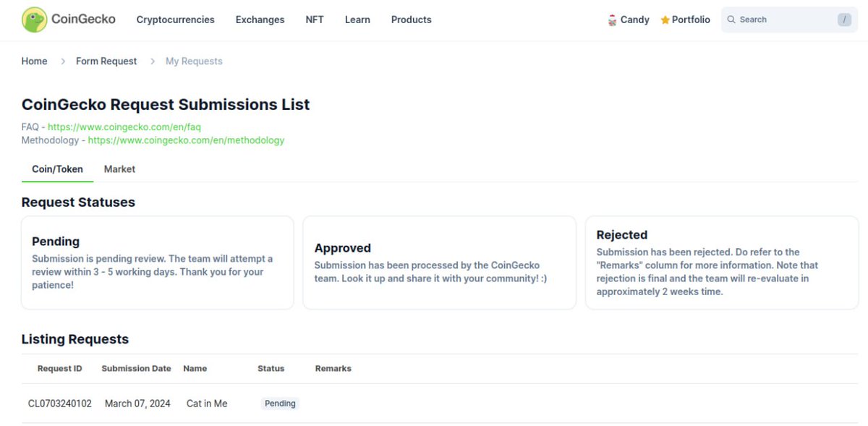Viewport: 868px width, 426px height.
Task: Open the Learn menu
Action: (357, 20)
